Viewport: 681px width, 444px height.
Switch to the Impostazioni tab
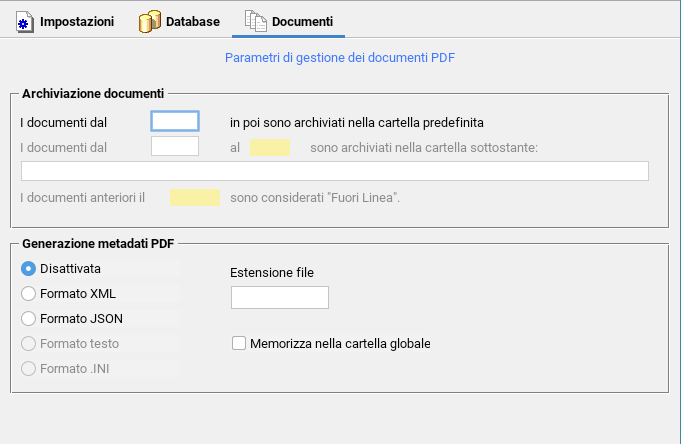[x=65, y=22]
